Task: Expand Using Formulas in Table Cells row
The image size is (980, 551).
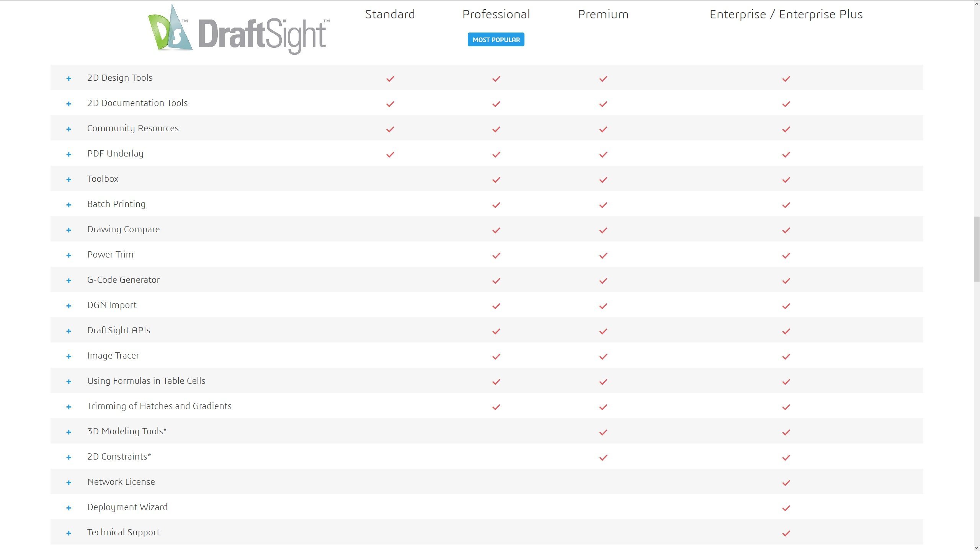Action: pos(69,382)
